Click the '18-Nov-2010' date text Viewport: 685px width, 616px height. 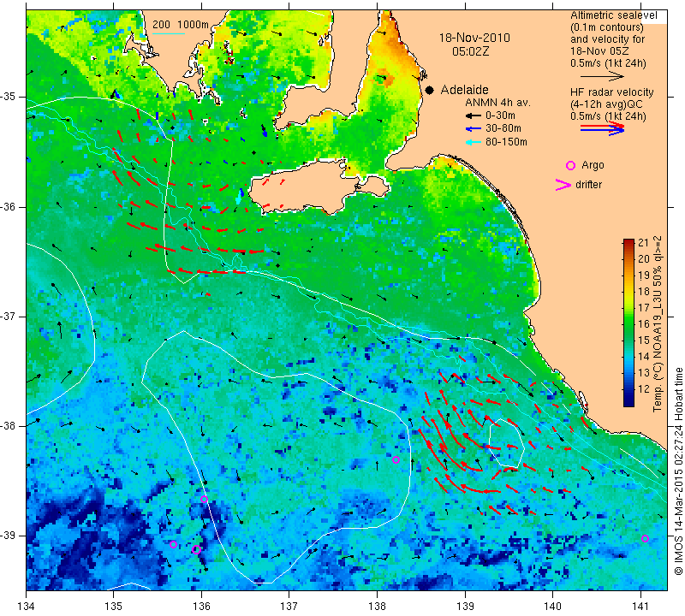pyautogui.click(x=474, y=38)
